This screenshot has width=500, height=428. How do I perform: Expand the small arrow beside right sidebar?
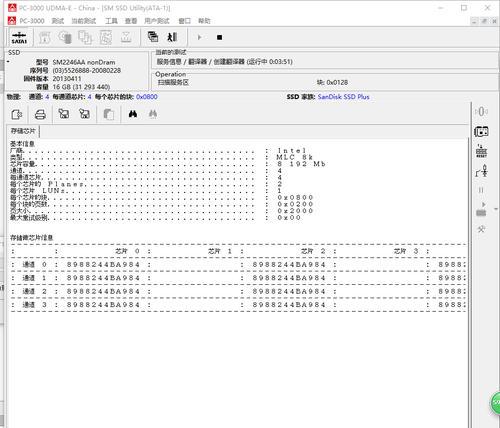(496, 209)
